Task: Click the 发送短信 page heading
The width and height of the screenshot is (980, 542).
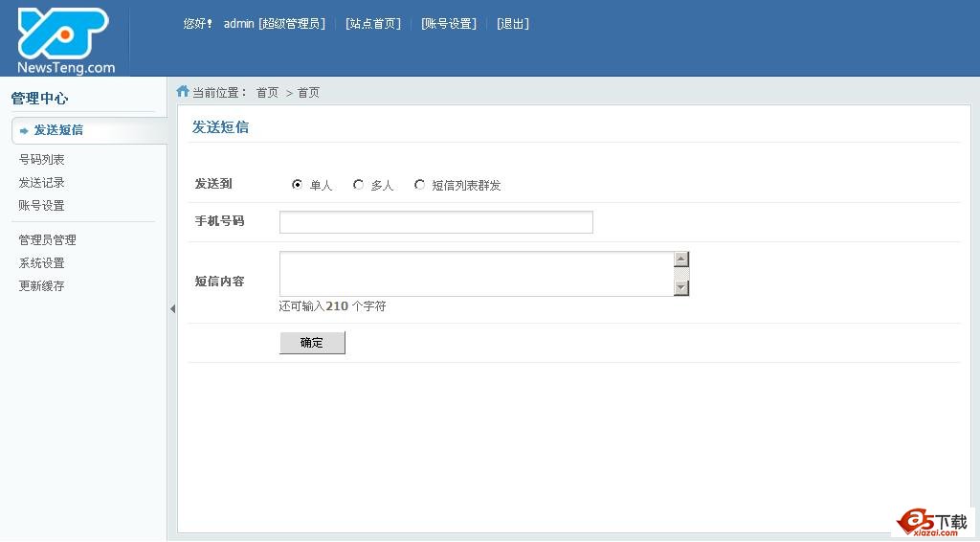Action: (220, 127)
